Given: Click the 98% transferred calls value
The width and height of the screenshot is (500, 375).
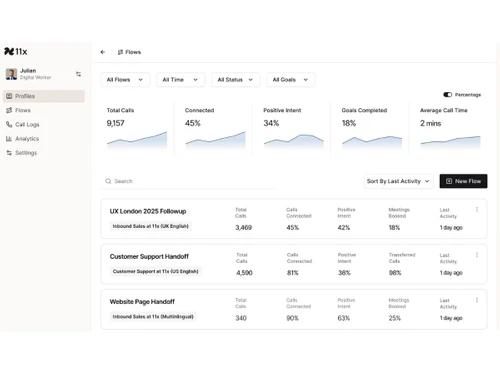Looking at the screenshot, I should pos(395,273).
